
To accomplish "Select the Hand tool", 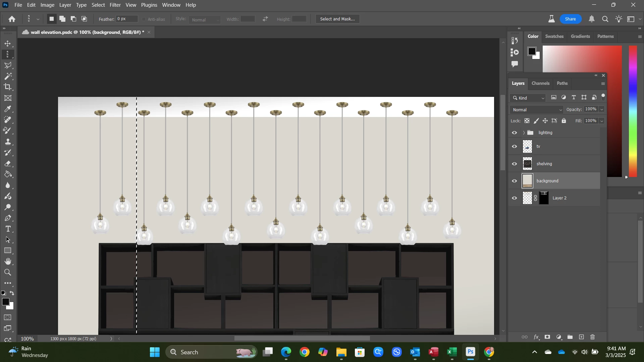I will [8, 262].
